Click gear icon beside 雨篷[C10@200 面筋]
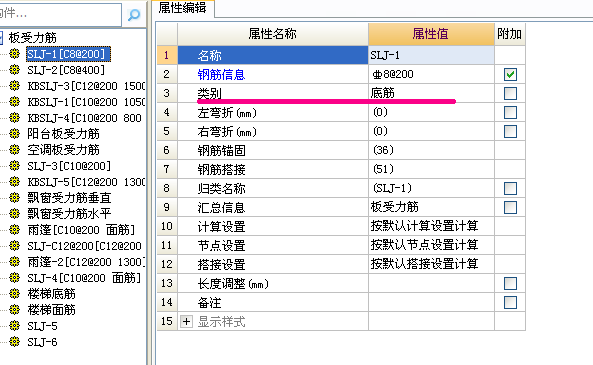Image resolution: width=593 pixels, height=365 pixels. tap(14, 230)
